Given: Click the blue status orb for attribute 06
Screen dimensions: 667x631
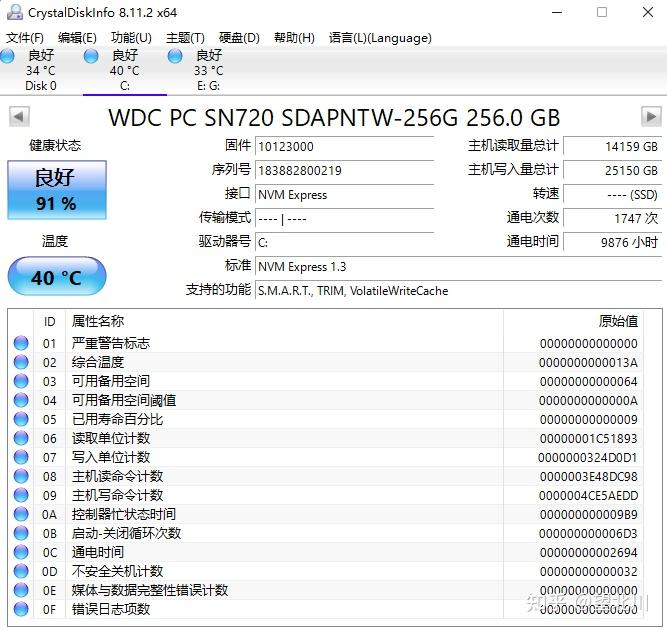Looking at the screenshot, I should 21,438.
